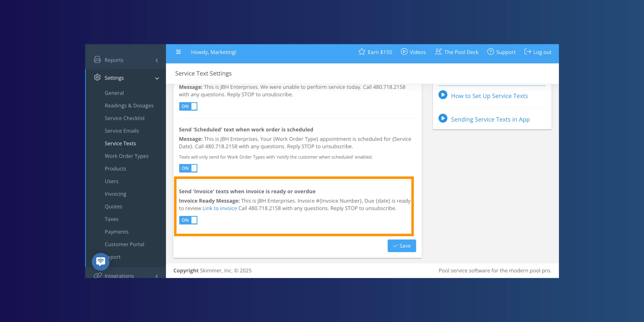Expand the Integrations menu chevron

[x=157, y=276]
